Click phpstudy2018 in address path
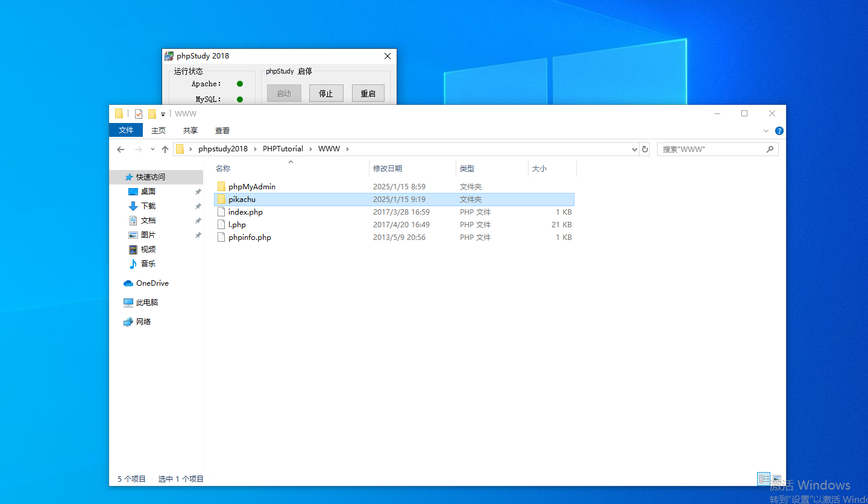This screenshot has height=504, width=868. pyautogui.click(x=223, y=149)
